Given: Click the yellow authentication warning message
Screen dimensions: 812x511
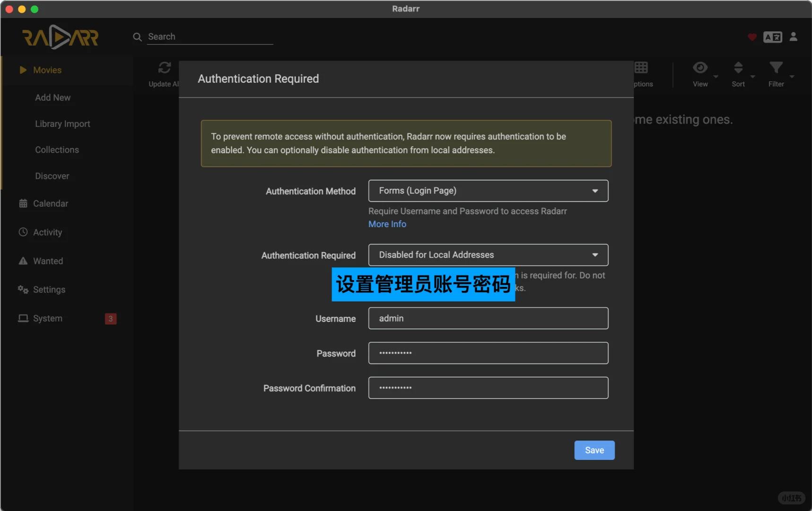Looking at the screenshot, I should tap(406, 143).
